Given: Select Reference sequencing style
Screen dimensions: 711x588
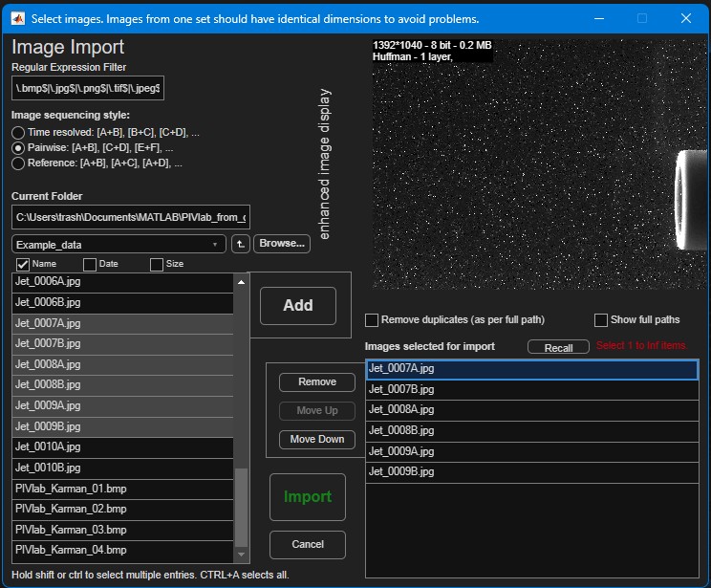Looking at the screenshot, I should (18, 163).
